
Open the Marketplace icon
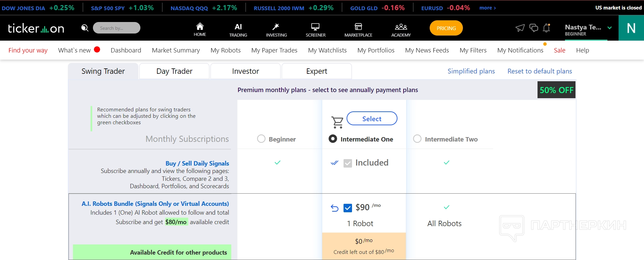[358, 26]
